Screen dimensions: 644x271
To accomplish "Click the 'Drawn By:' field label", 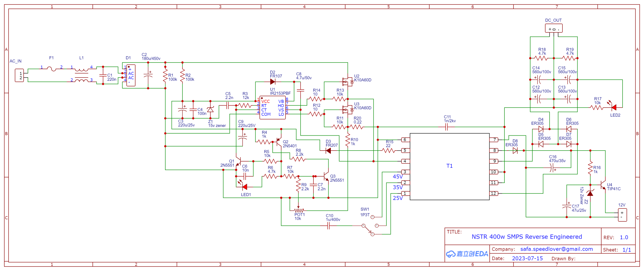I will point(563,259).
